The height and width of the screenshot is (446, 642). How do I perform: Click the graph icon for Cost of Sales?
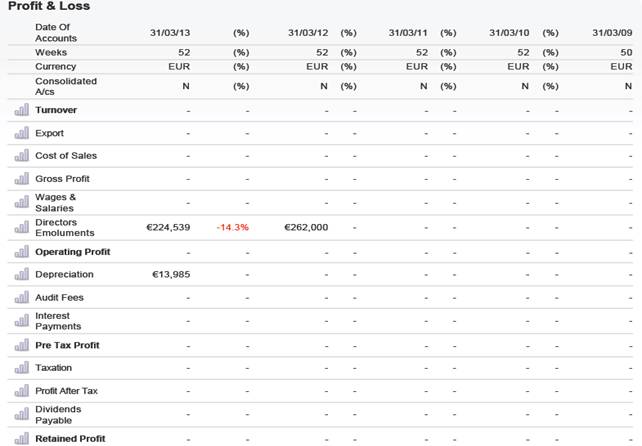[x=21, y=156]
